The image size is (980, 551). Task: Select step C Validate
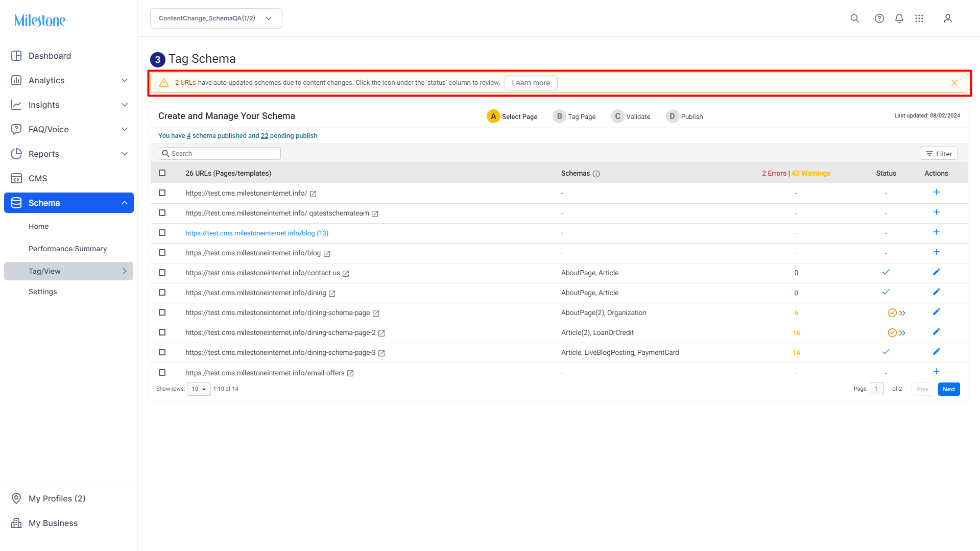click(x=631, y=116)
